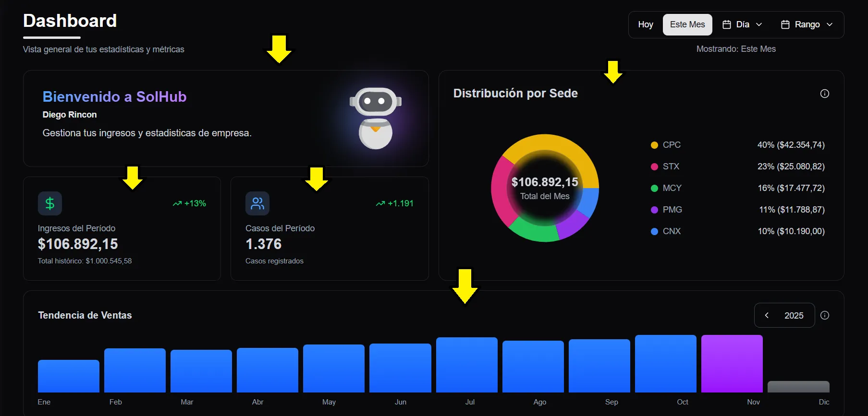
Task: Click the Jul bar in sales chart
Action: pos(467,365)
